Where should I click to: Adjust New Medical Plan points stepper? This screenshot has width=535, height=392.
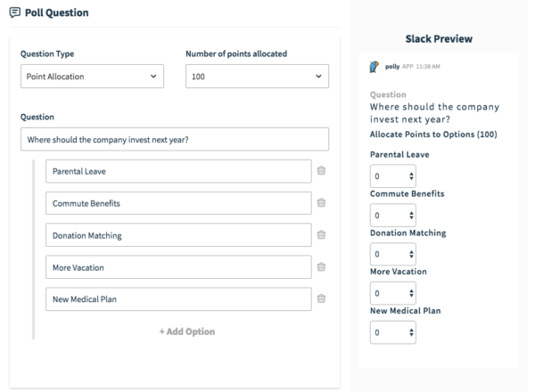(393, 332)
